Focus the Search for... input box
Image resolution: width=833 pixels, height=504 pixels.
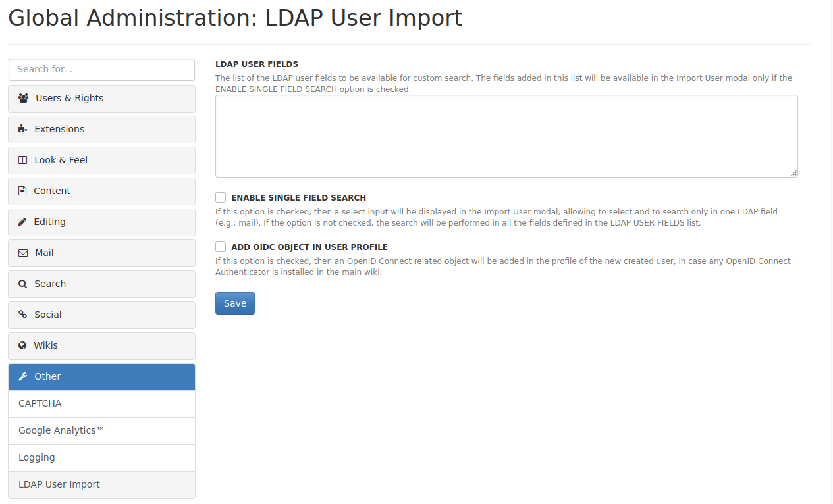click(102, 69)
